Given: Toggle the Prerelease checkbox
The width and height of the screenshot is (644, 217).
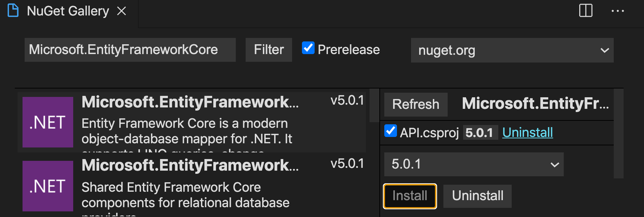Looking at the screenshot, I should click(x=308, y=48).
